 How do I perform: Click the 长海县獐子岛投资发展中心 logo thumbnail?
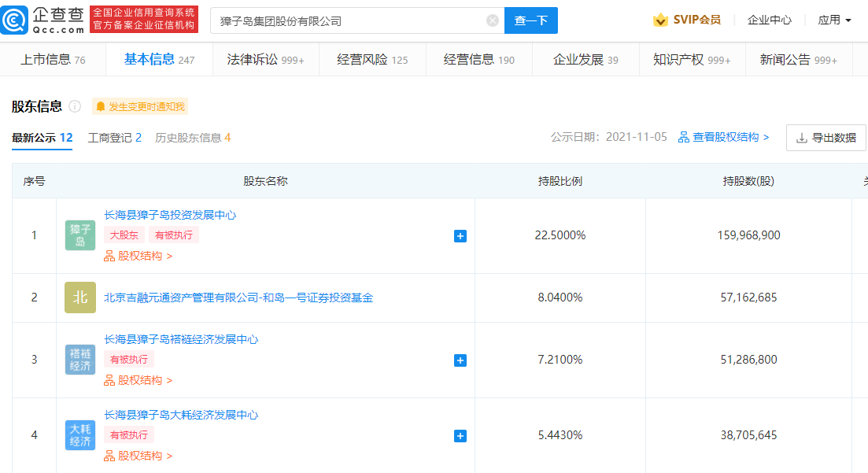point(80,235)
